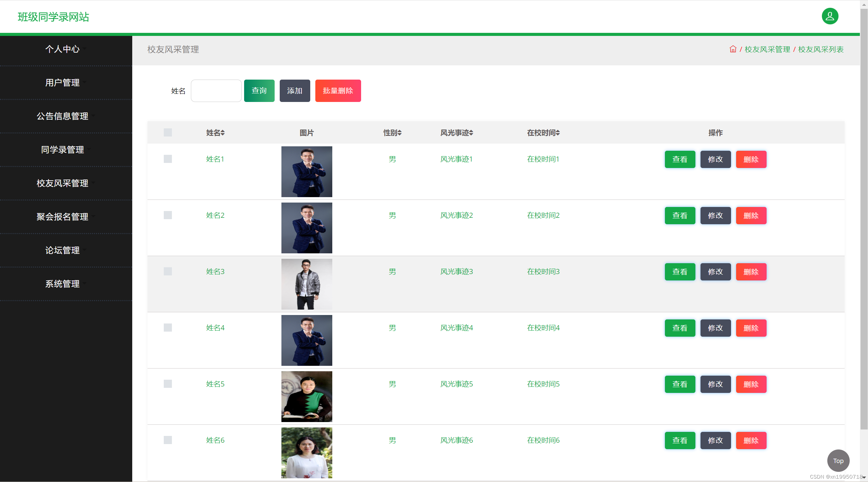Check the box for 姓名2 row
868x482 pixels.
[x=168, y=215]
